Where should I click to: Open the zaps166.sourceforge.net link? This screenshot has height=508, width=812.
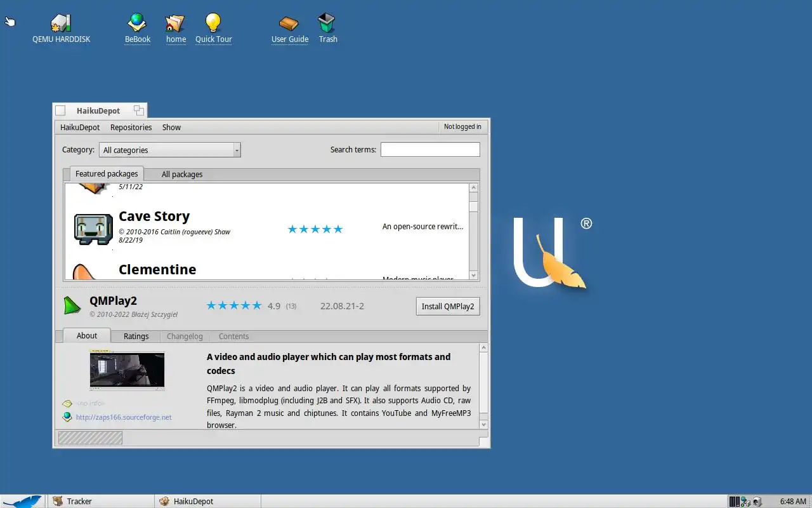[124, 417]
